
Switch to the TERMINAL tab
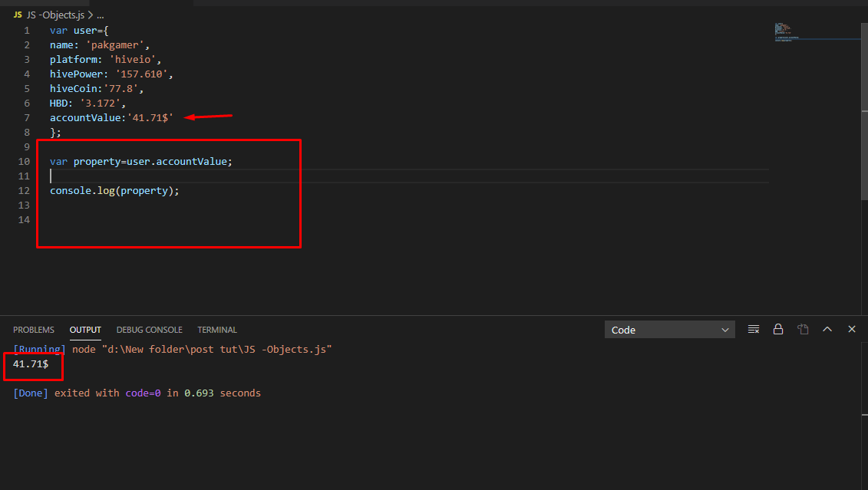click(x=217, y=330)
